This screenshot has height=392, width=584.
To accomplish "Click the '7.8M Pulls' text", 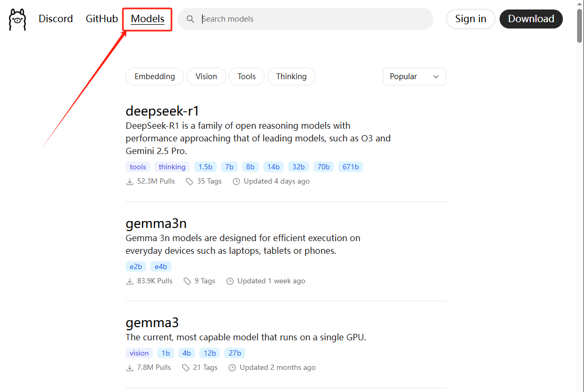I will click(x=154, y=368).
